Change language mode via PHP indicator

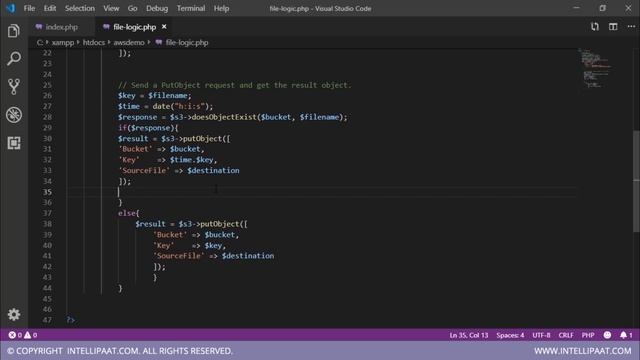pyautogui.click(x=588, y=335)
